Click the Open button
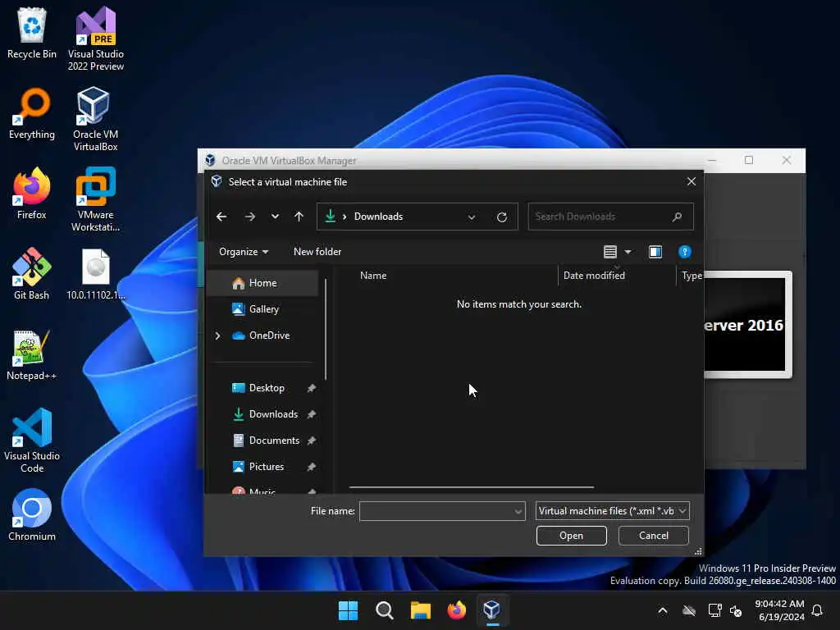The height and width of the screenshot is (630, 840). pos(571,536)
